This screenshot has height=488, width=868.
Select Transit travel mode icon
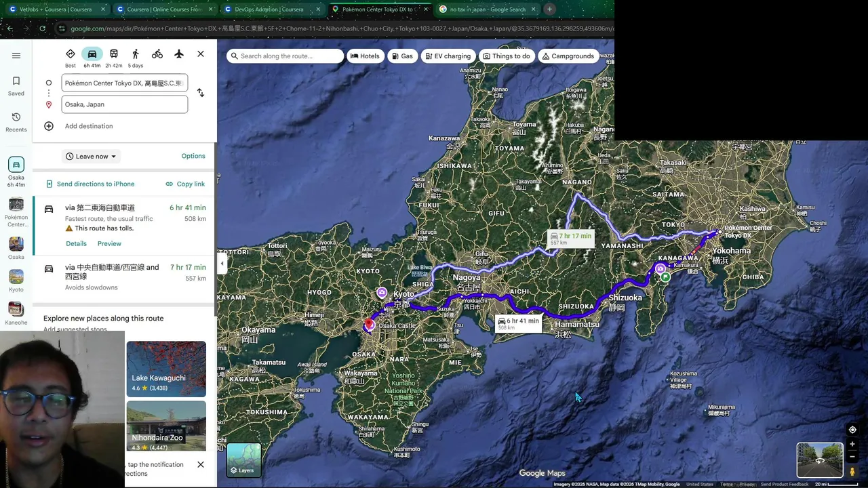click(x=114, y=54)
